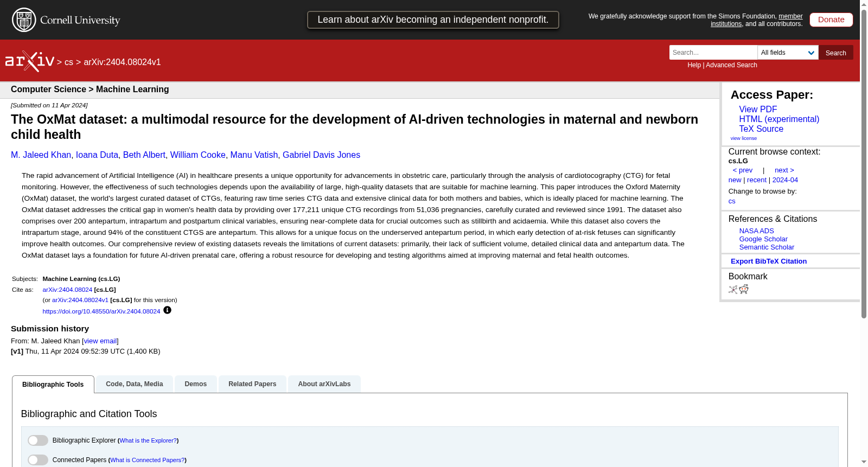Open What is the Explorer? link
868x467 pixels.
(148, 440)
